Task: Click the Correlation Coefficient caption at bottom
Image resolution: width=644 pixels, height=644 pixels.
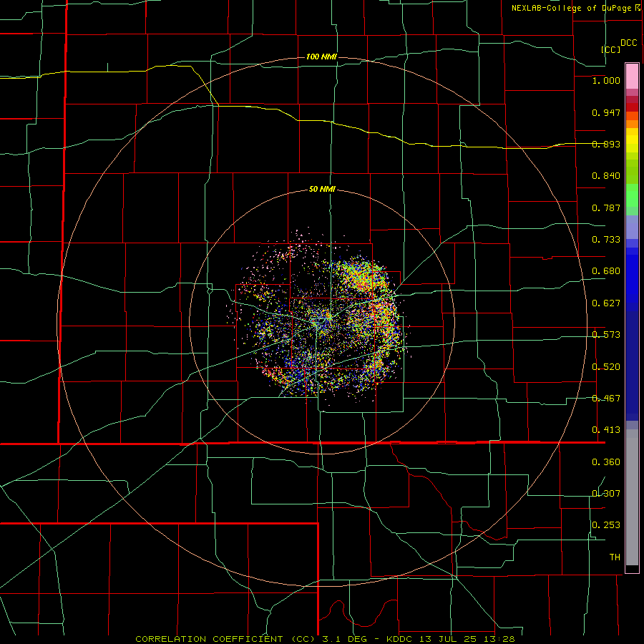Action: click(x=326, y=639)
